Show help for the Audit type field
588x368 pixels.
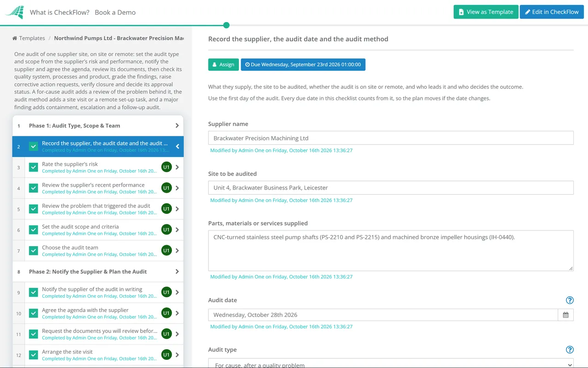pyautogui.click(x=570, y=350)
